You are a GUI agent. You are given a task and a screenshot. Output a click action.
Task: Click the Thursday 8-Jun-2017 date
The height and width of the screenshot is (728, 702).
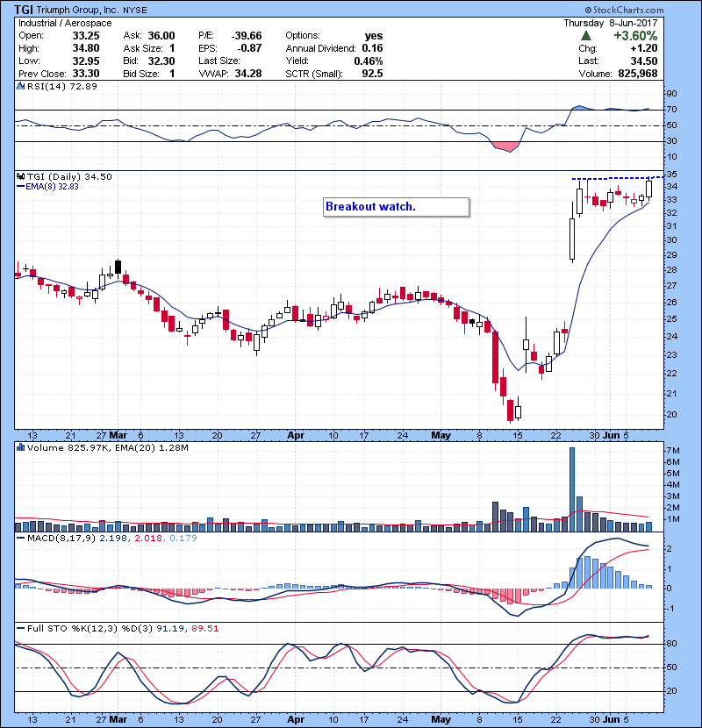611,23
